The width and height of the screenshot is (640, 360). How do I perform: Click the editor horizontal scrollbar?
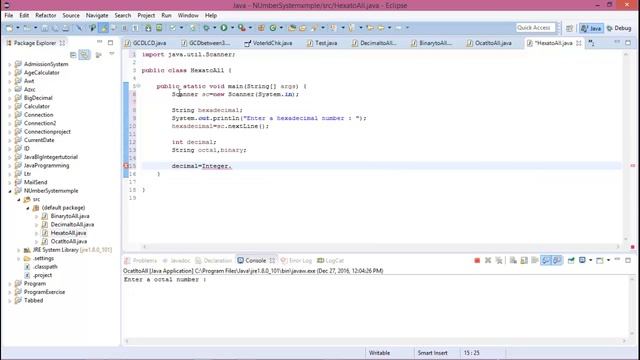[380, 247]
